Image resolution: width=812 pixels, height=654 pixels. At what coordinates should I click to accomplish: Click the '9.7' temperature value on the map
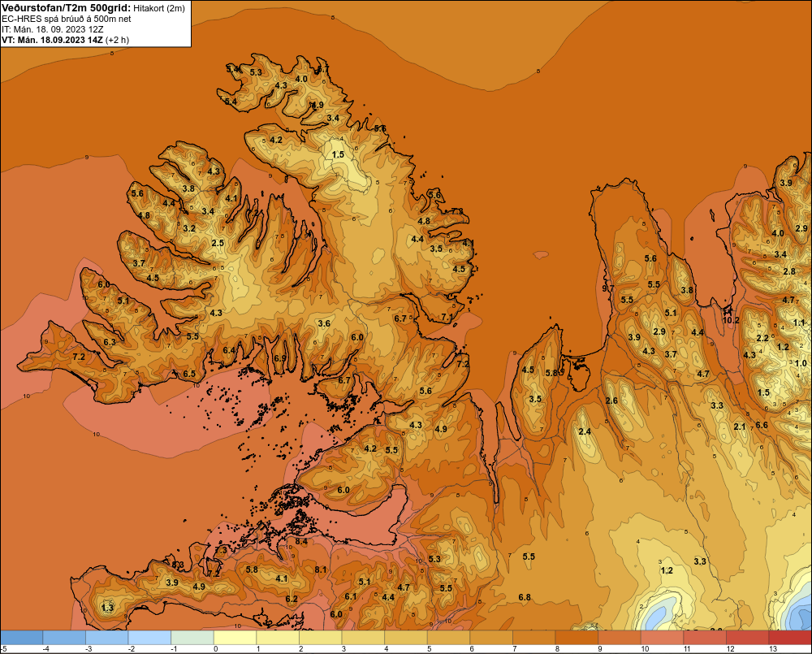608,288
